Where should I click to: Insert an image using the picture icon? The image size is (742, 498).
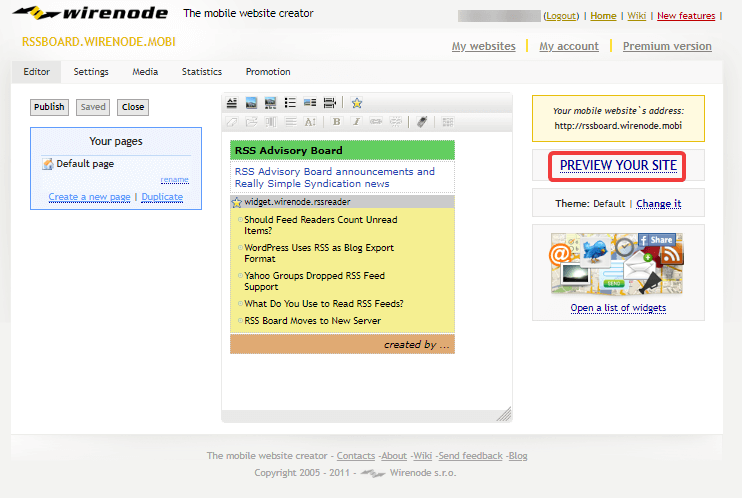[251, 103]
